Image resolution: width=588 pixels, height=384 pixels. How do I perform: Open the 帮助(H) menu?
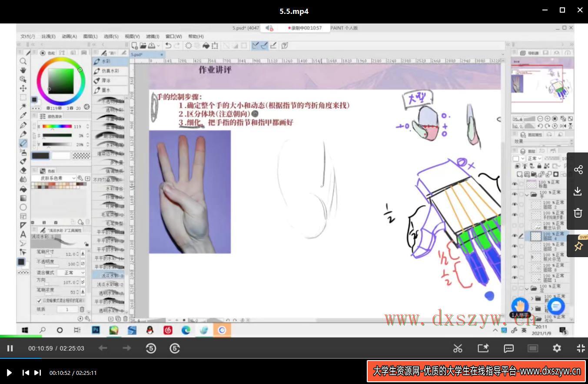pyautogui.click(x=196, y=36)
